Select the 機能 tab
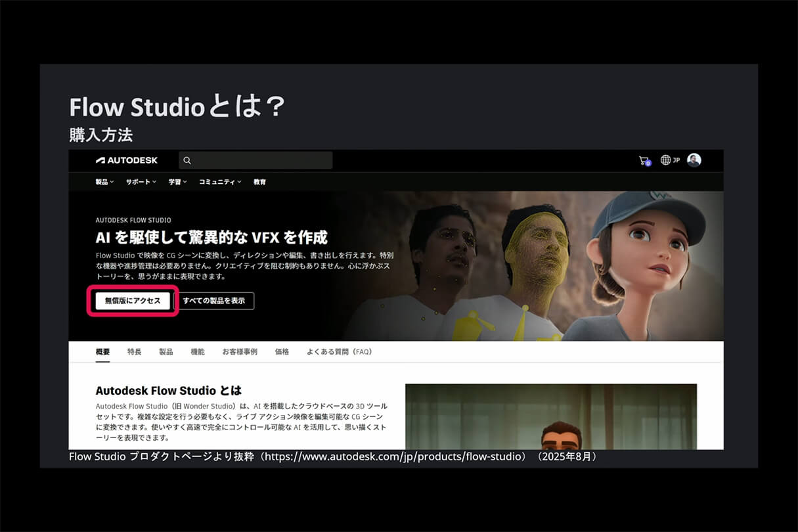This screenshot has width=798, height=532. point(198,351)
